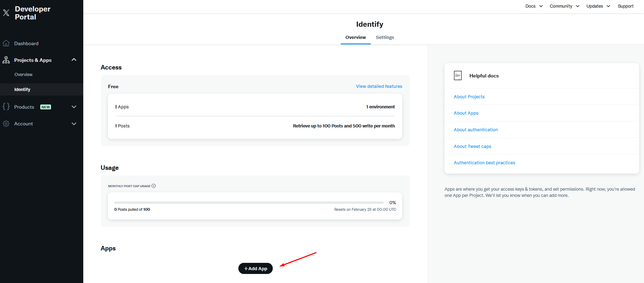Image resolution: width=644 pixels, height=283 pixels.
Task: Click the Add App button
Action: [x=255, y=268]
